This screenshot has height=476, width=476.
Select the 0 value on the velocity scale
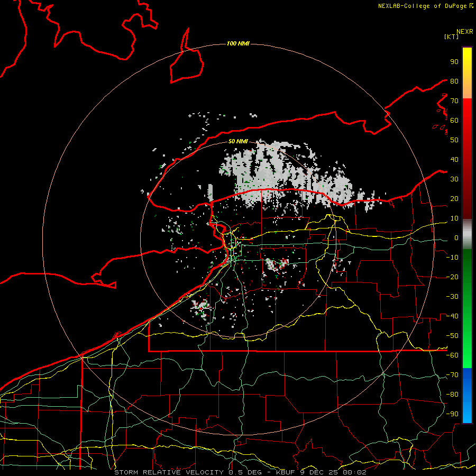[456, 238]
